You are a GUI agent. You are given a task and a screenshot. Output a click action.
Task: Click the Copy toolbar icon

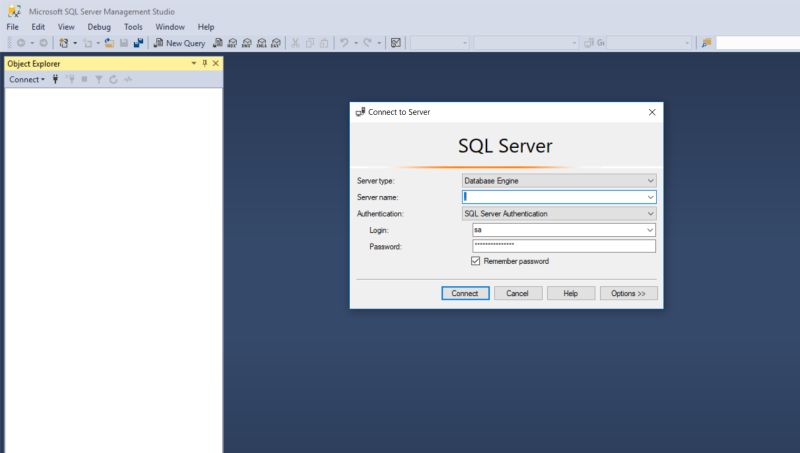pyautogui.click(x=310, y=43)
